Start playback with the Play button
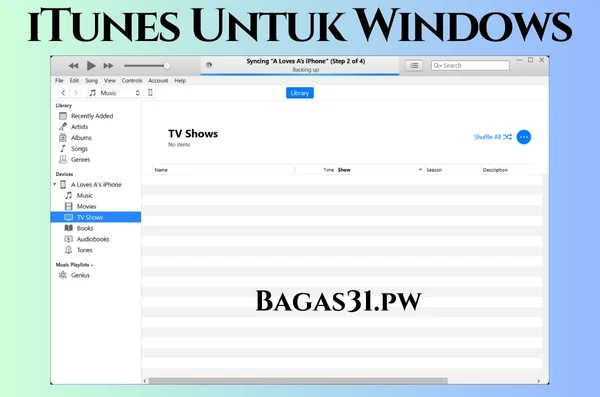Screen dimensions: 600x397 (91, 66)
